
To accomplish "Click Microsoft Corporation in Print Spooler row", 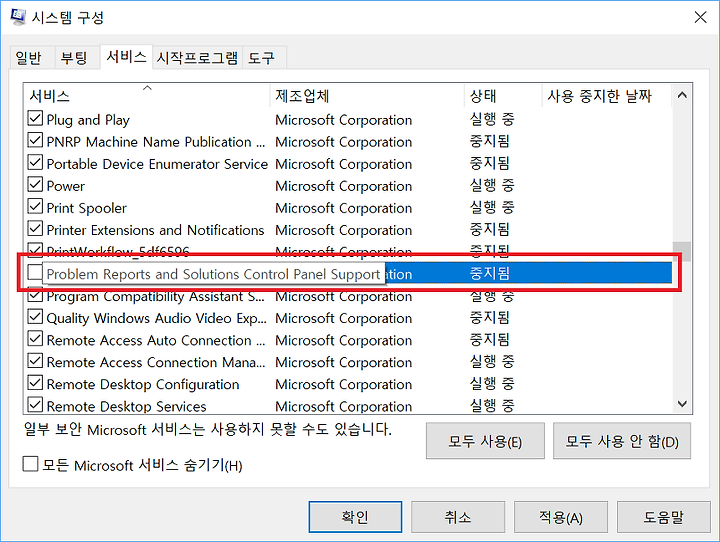I will [343, 208].
